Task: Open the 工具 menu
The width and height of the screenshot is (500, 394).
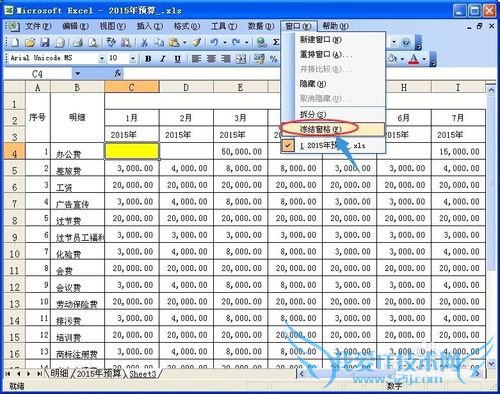Action: 224,26
